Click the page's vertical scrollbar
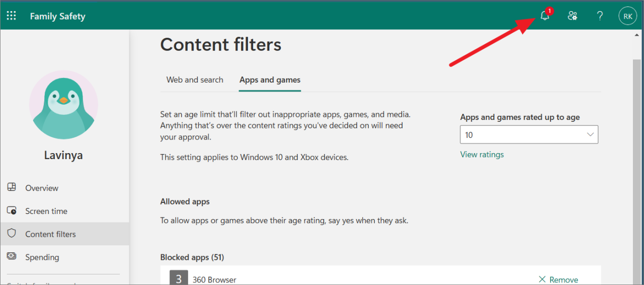This screenshot has height=285, width=644. click(x=637, y=171)
